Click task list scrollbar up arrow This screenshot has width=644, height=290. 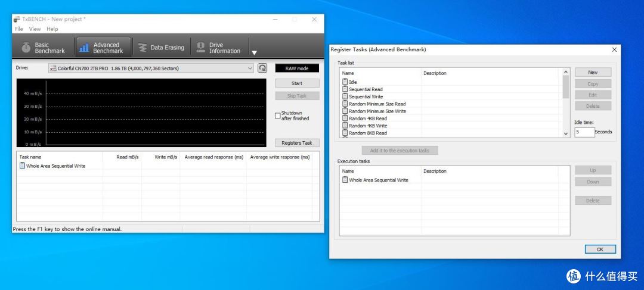(x=566, y=72)
